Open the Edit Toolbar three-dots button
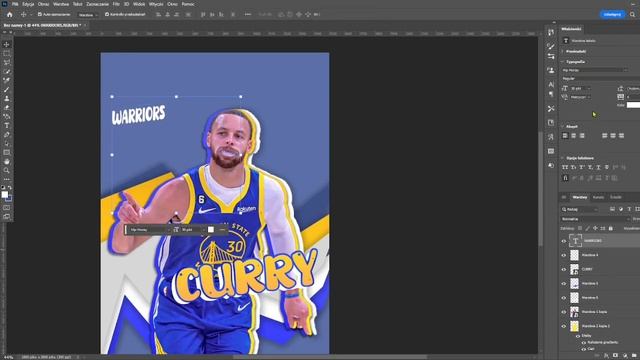Image resolution: width=640 pixels, height=360 pixels. 7,179
